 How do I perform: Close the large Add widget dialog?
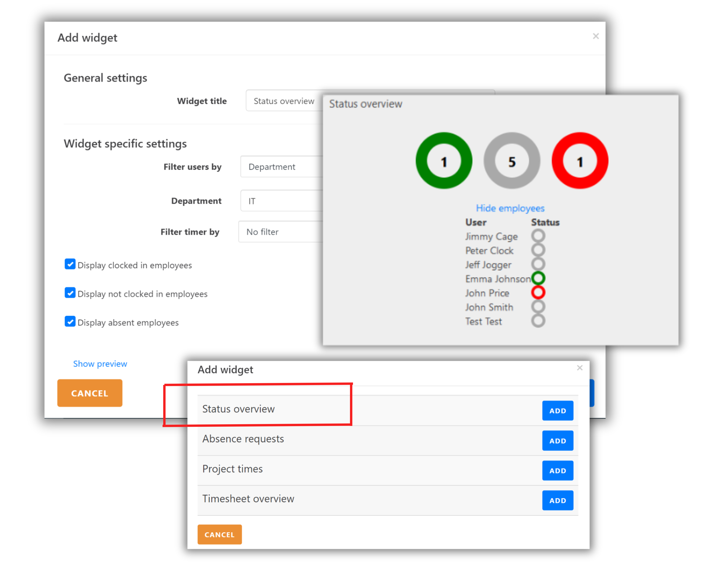pos(596,36)
